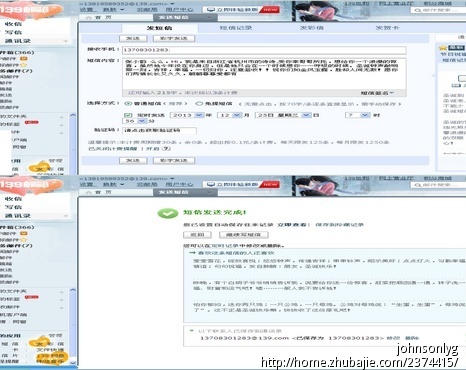Click the monitor icon in upper 立即体验新版 banner
The image size is (466, 370).
[x=211, y=10]
